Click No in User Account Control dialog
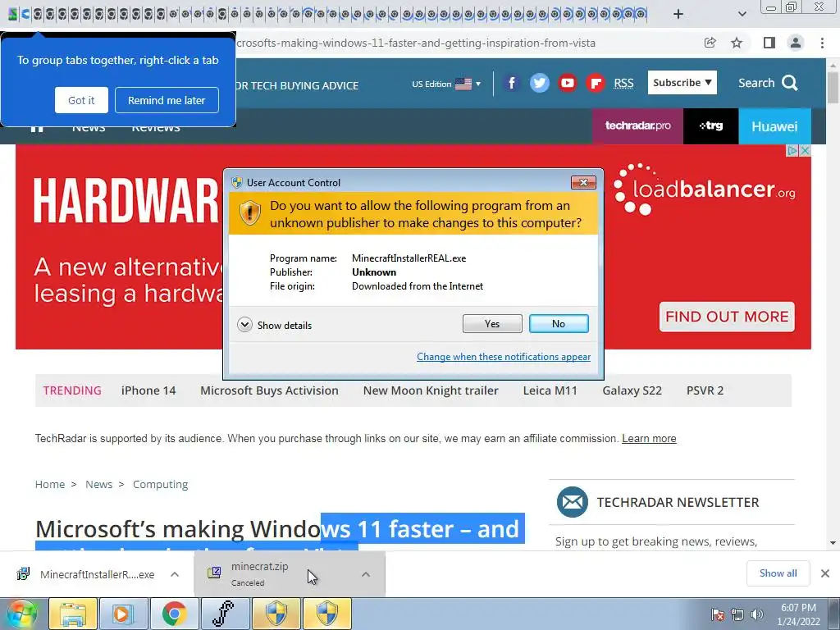The height and width of the screenshot is (630, 840). (558, 323)
